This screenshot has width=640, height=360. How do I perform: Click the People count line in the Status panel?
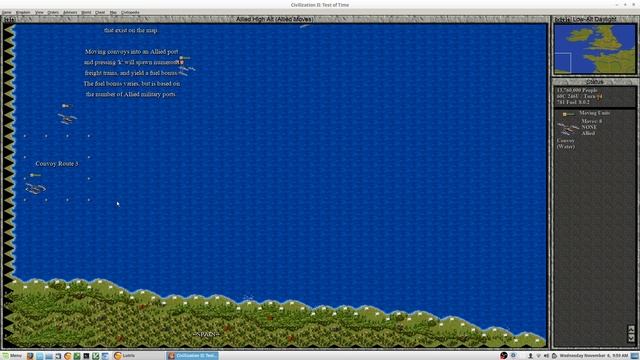(x=577, y=90)
